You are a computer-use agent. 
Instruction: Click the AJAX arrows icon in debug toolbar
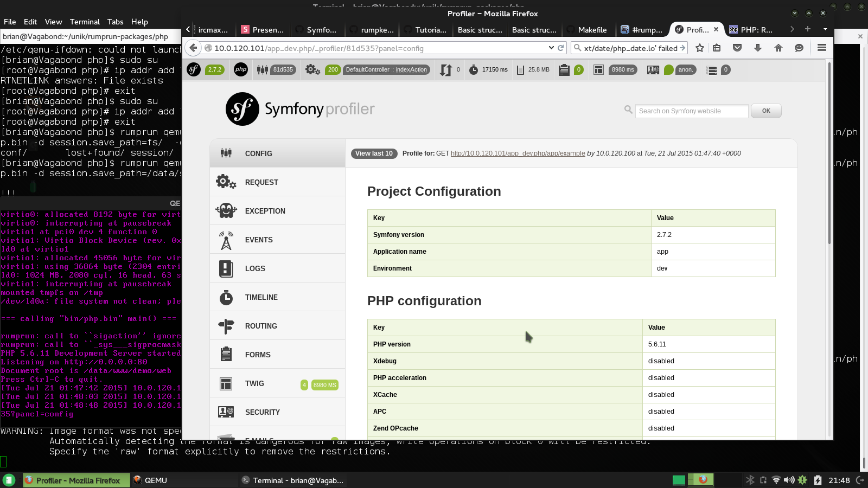pos(445,70)
